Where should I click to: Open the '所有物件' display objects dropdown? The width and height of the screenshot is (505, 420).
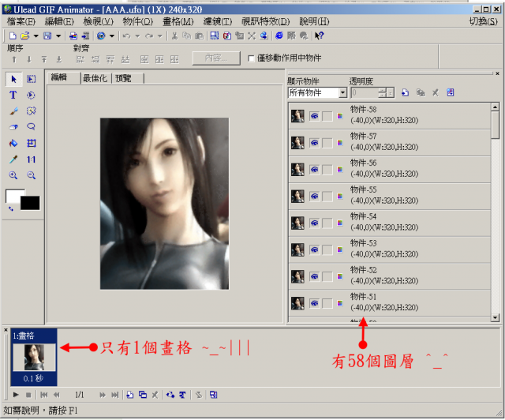pos(343,93)
